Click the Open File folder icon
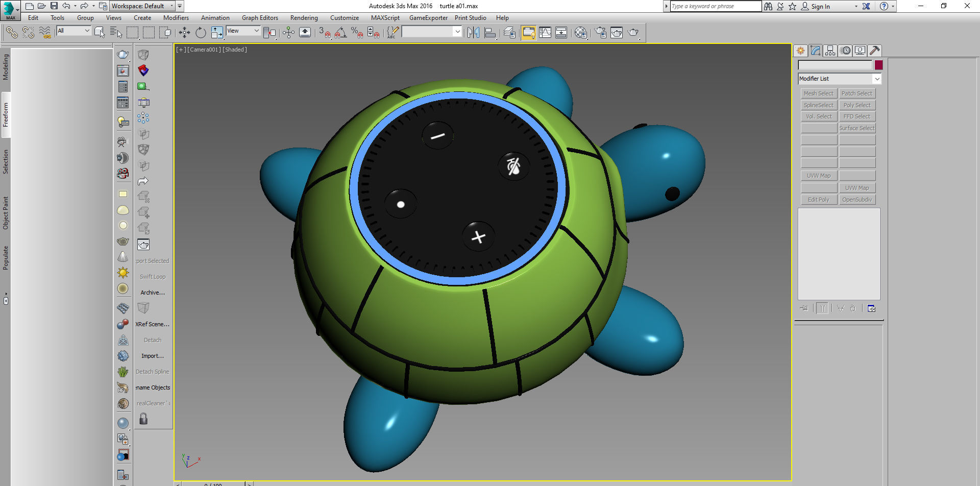This screenshot has height=486, width=980. point(41,6)
